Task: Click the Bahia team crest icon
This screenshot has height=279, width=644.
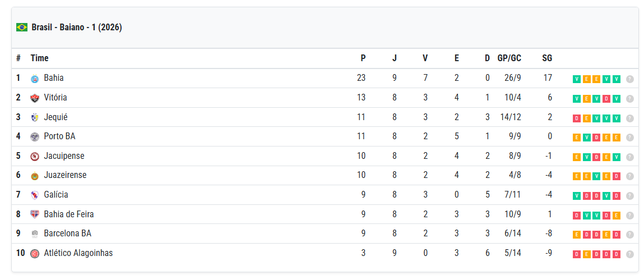Action: (35, 79)
